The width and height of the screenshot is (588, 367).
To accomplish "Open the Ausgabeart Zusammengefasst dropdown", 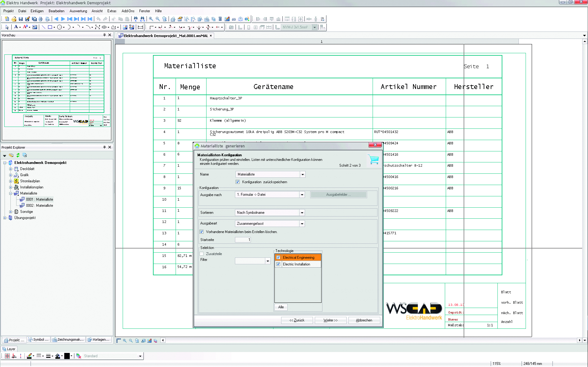I will (x=302, y=224).
